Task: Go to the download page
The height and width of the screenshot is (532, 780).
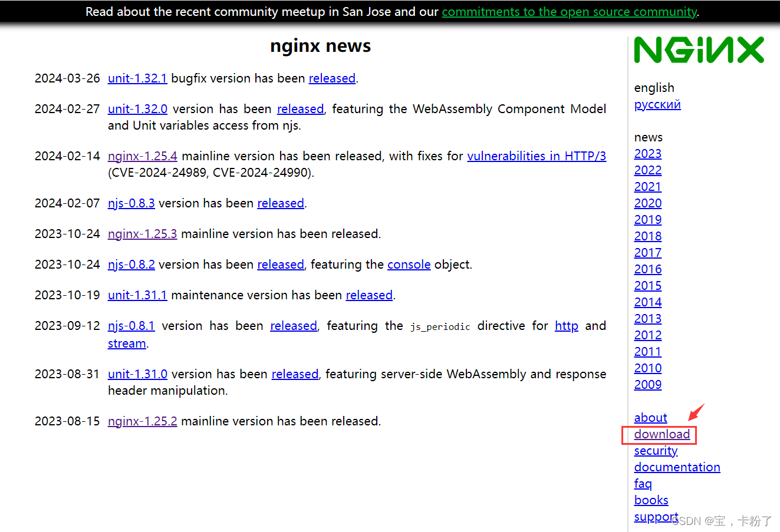Action: (662, 434)
